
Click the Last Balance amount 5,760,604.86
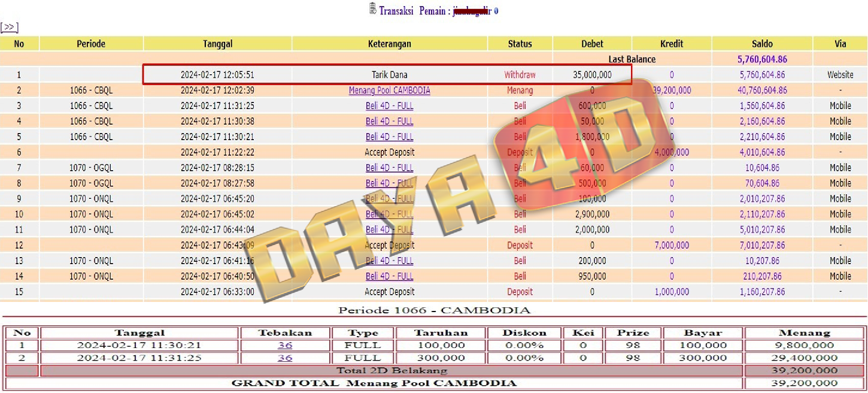[x=762, y=59]
